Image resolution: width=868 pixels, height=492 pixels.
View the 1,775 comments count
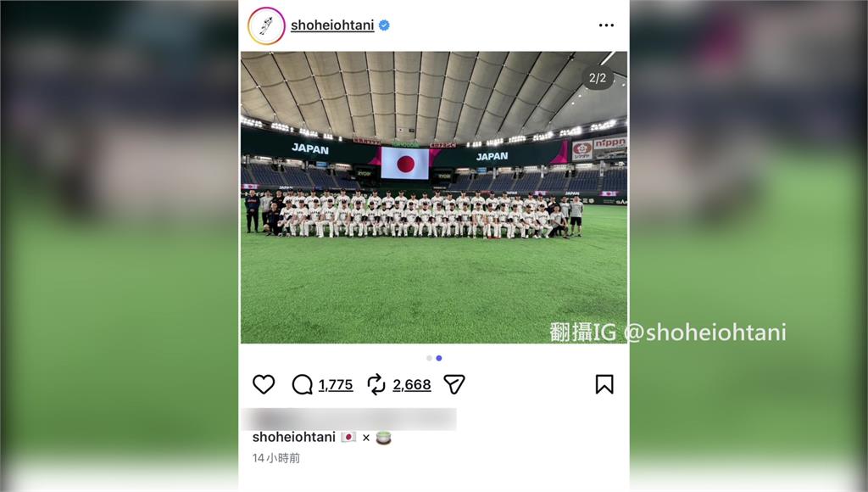pos(336,384)
